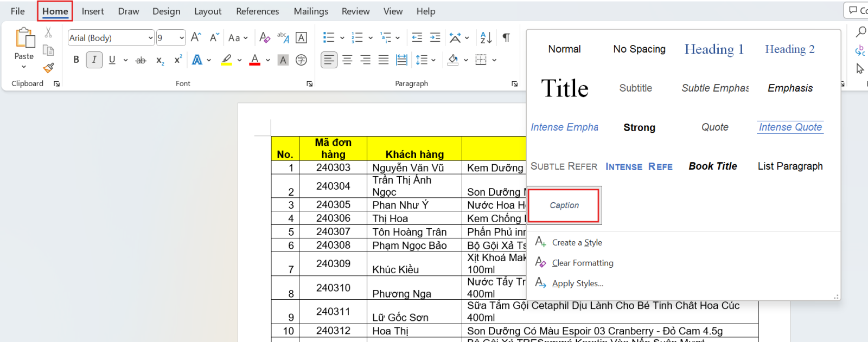
Task: Switch to the Insert tab
Action: coord(93,11)
